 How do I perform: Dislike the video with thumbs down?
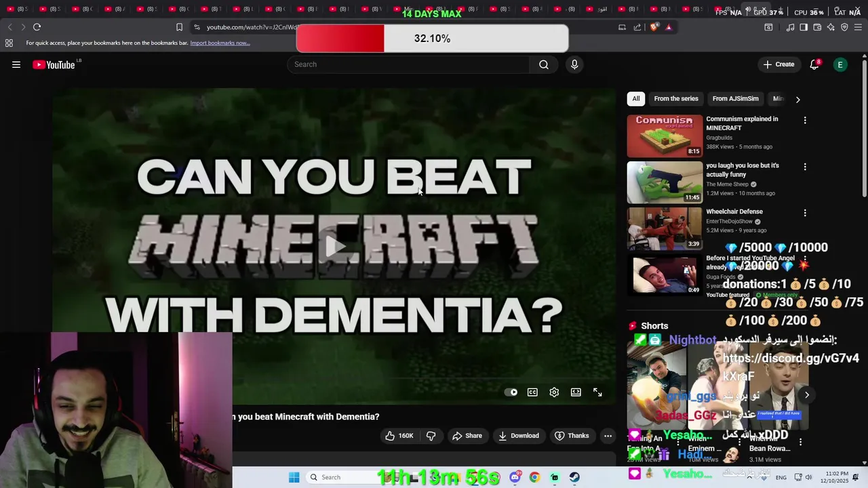coord(431,436)
